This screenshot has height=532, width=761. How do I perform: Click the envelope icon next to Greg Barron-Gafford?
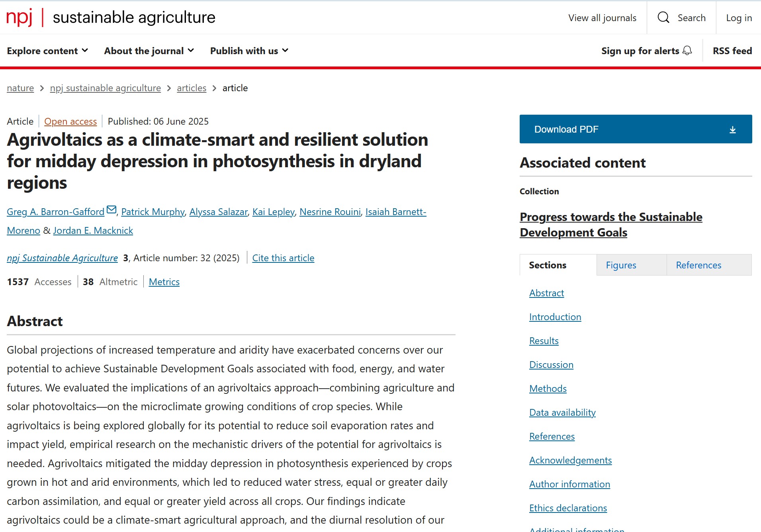point(112,209)
